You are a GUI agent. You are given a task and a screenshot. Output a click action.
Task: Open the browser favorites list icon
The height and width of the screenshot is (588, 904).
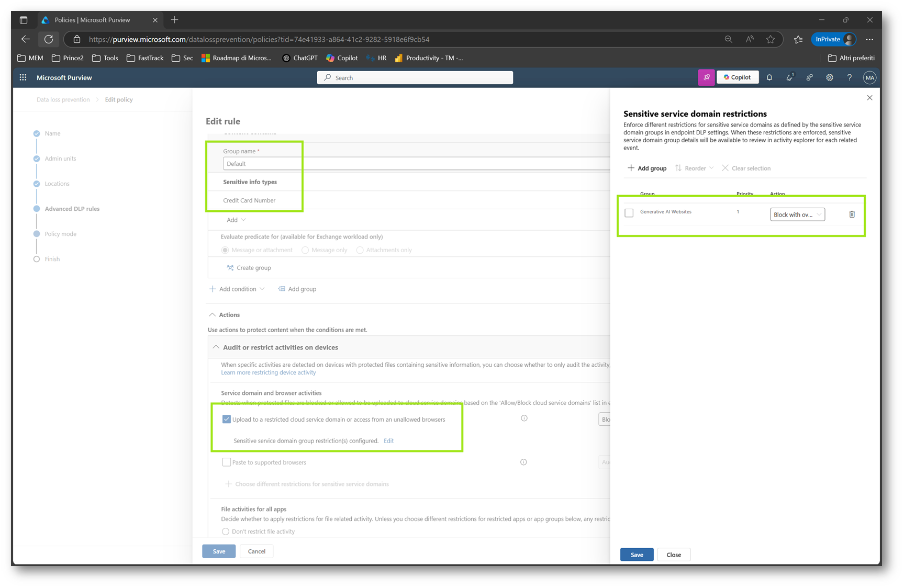click(x=798, y=39)
